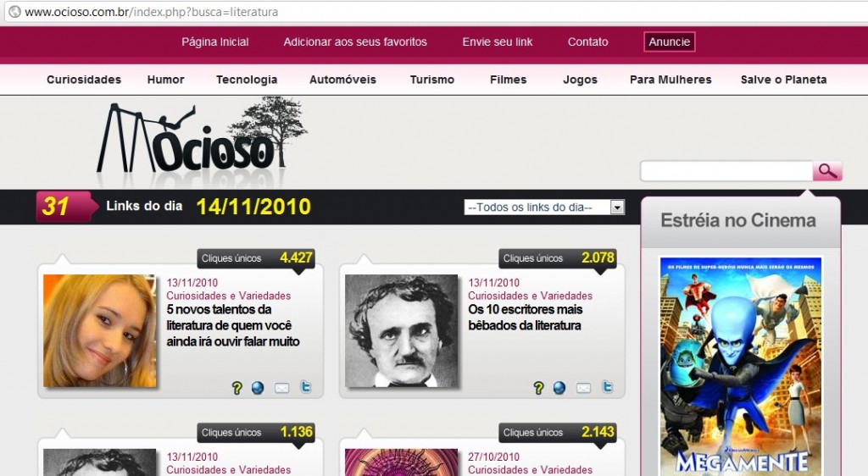
Task: Click the site search input field
Action: coord(726,171)
